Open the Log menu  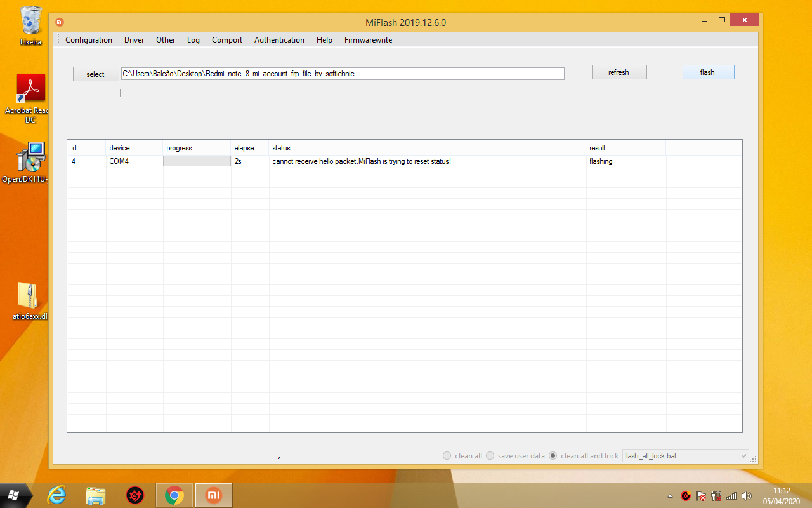coord(193,39)
